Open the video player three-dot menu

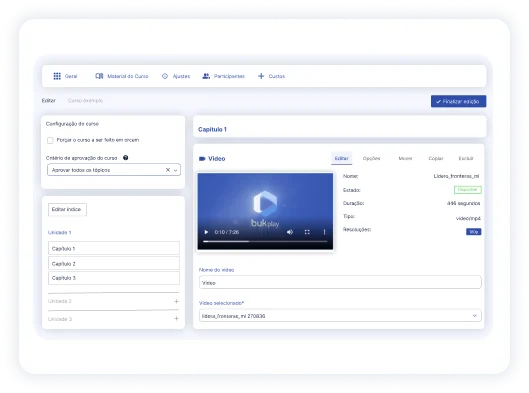[325, 232]
